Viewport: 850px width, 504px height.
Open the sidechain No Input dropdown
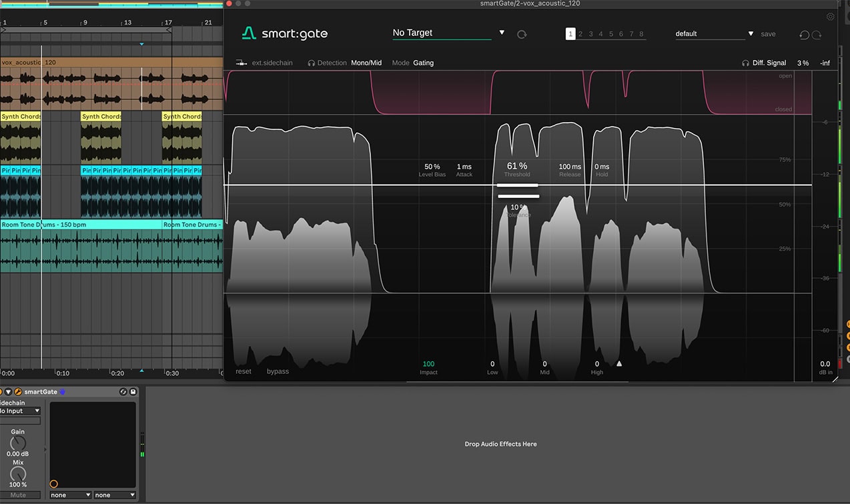tap(20, 411)
